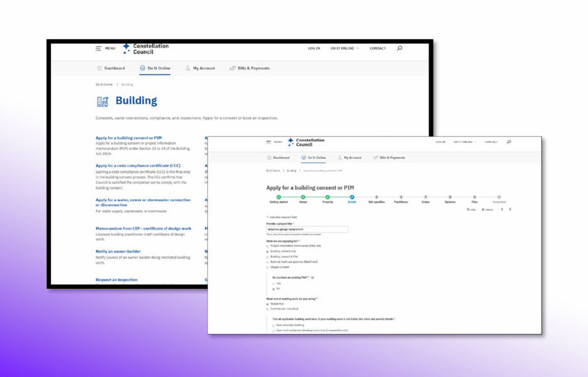Click the Building heading icon
588x377 pixels.
tap(102, 101)
